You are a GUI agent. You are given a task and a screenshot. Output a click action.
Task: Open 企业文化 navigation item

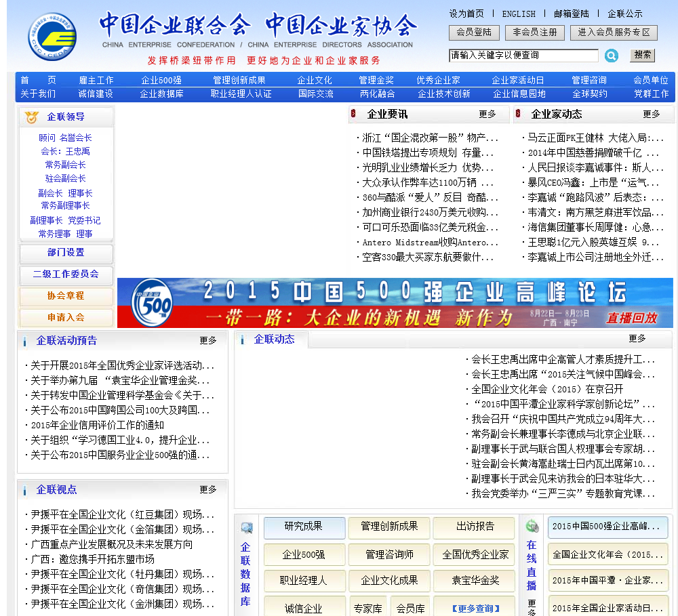[x=315, y=80]
